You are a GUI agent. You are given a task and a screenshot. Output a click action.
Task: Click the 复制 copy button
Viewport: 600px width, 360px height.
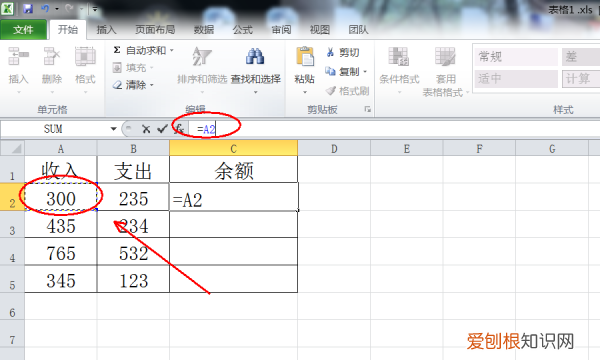click(342, 72)
